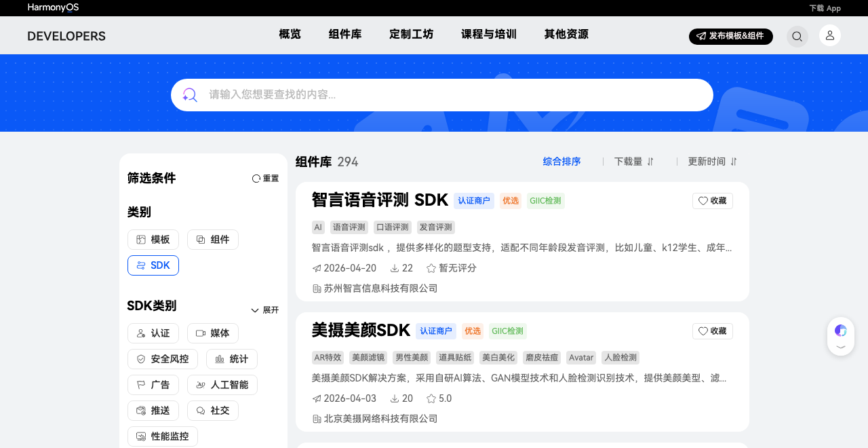The height and width of the screenshot is (448, 868).
Task: Click the 发布模板&组件 button
Action: [x=731, y=36]
